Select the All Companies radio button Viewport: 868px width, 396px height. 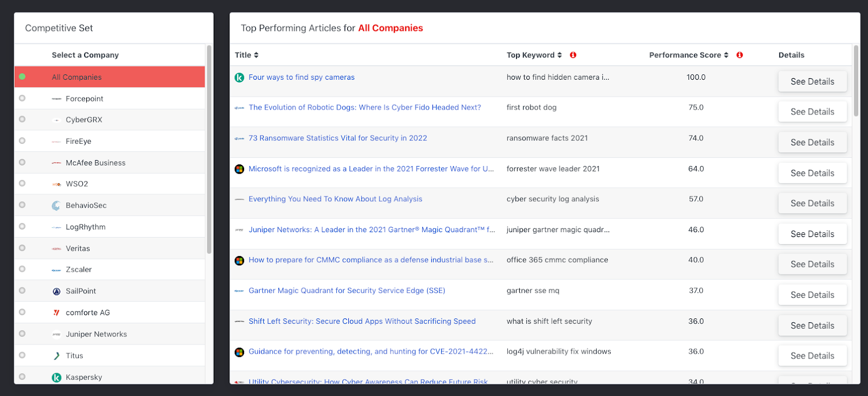22,76
